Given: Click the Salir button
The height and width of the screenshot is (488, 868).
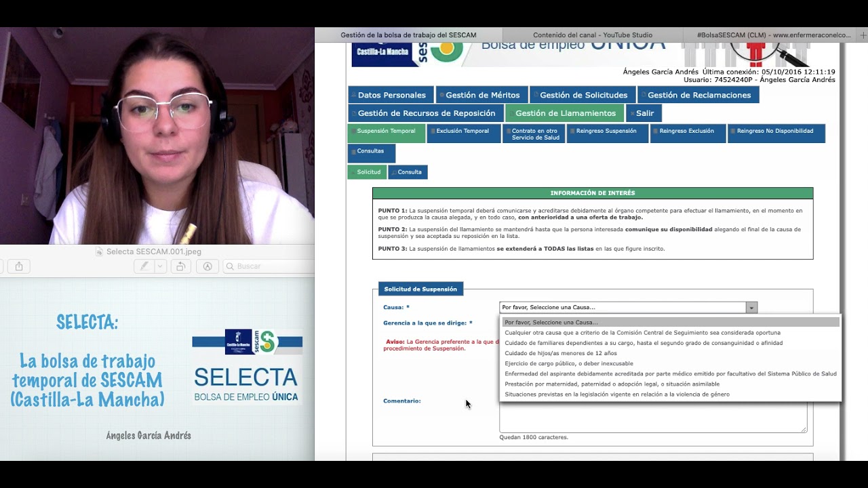Looking at the screenshot, I should 644,113.
